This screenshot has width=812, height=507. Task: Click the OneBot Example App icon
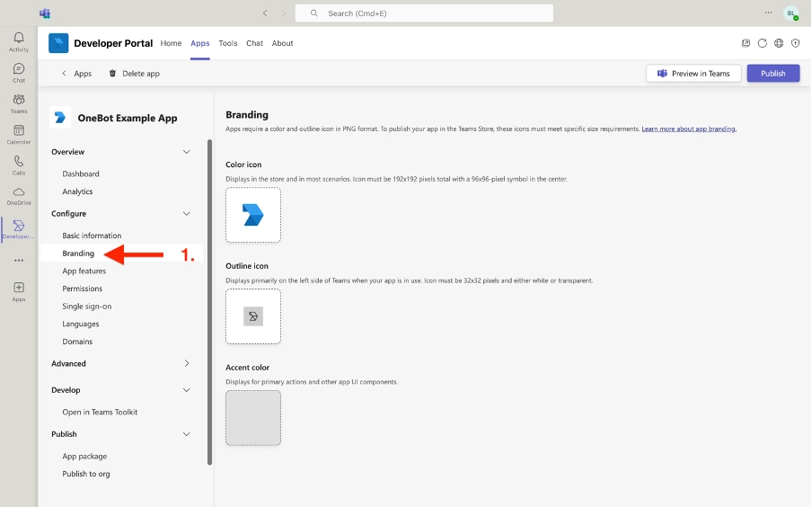60,118
